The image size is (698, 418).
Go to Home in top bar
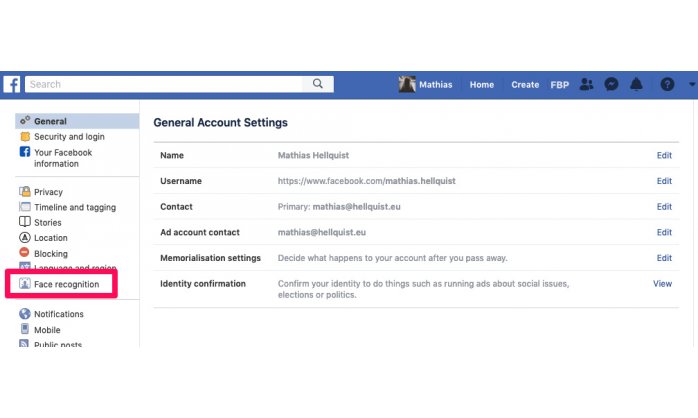pos(482,85)
